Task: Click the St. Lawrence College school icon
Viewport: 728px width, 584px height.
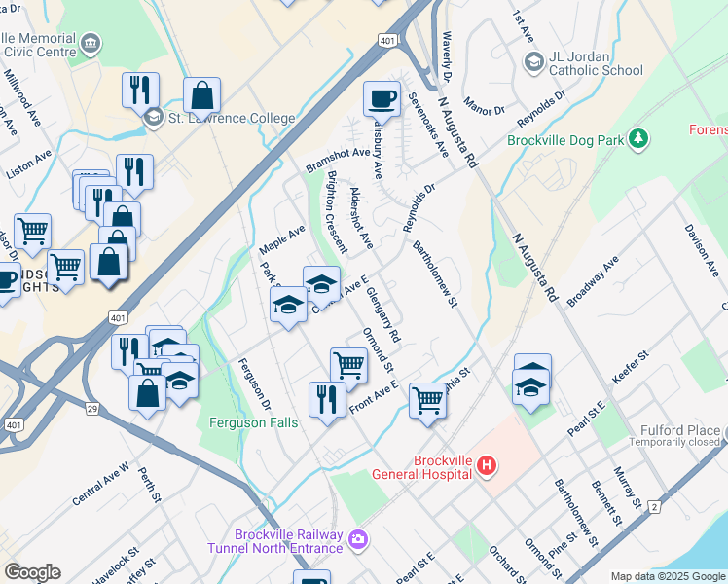Action: click(153, 118)
